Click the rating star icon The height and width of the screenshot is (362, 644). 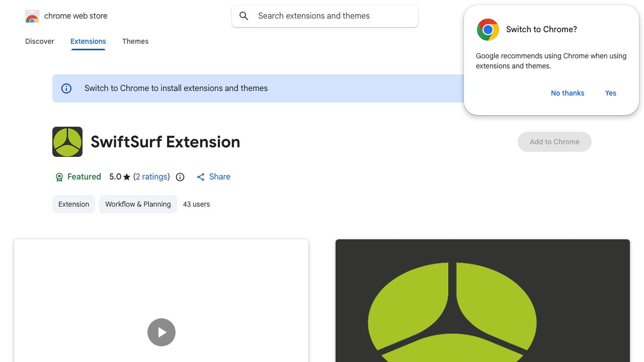[x=127, y=177]
